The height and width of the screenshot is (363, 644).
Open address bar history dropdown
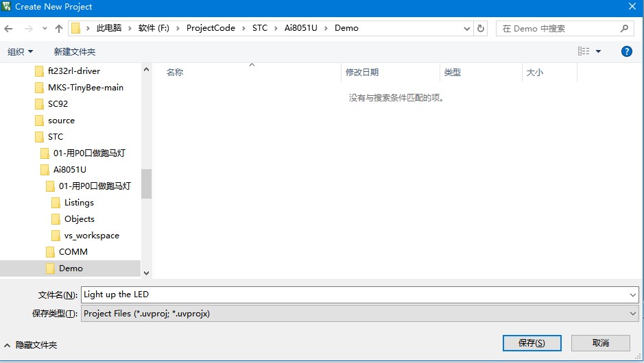click(466, 29)
